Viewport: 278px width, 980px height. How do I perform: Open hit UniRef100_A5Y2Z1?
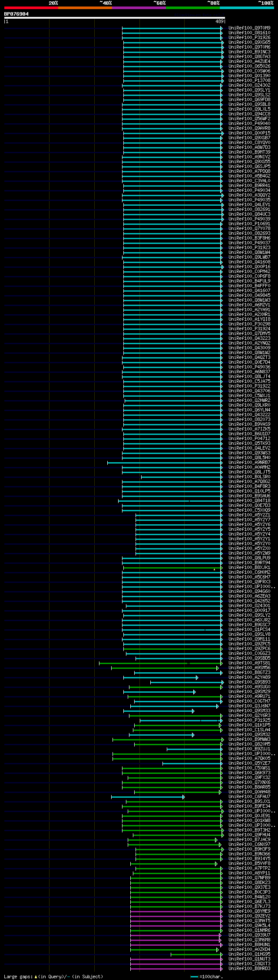click(249, 515)
